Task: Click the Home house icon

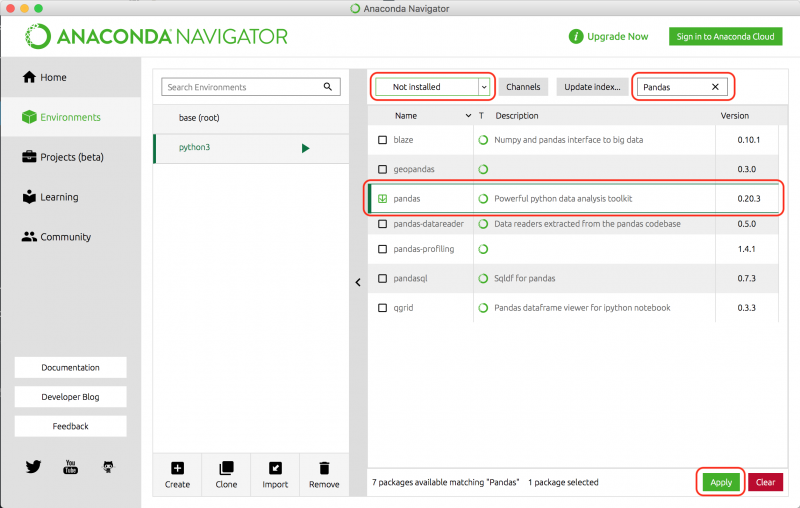Action: (29, 77)
